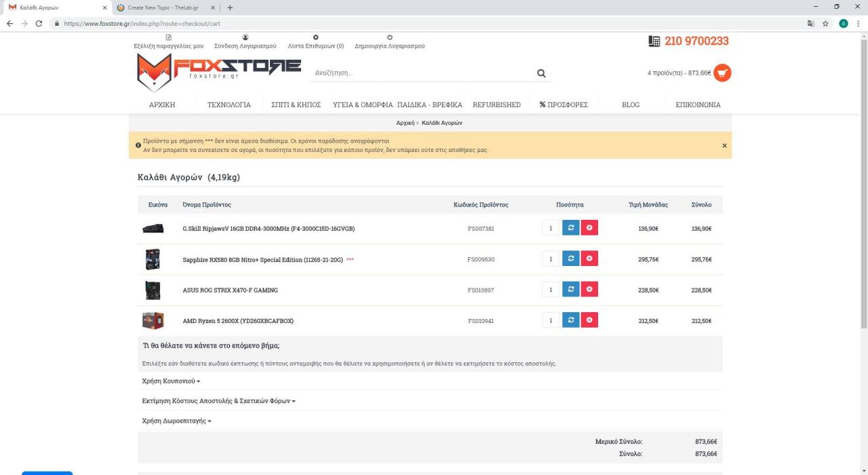Close the TheLab.gr tab
The height and width of the screenshot is (475, 868).
pyautogui.click(x=212, y=7)
